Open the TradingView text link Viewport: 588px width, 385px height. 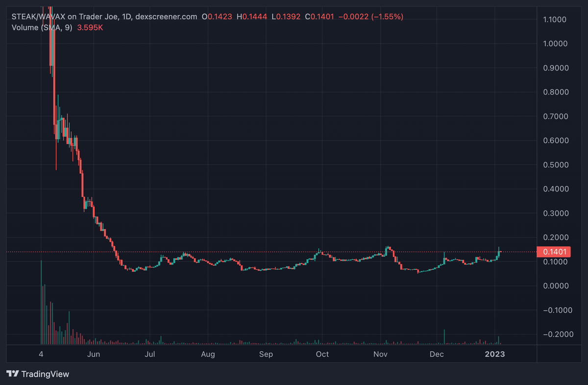[x=45, y=374]
